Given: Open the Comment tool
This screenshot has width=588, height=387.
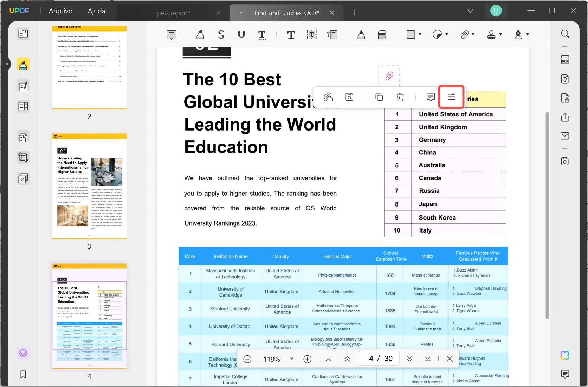Looking at the screenshot, I should [x=171, y=34].
